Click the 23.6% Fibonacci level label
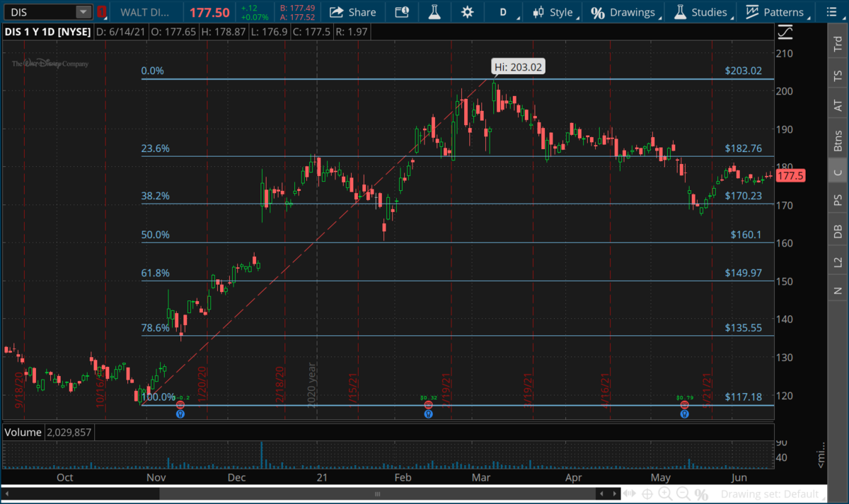849x504 pixels. click(x=156, y=149)
